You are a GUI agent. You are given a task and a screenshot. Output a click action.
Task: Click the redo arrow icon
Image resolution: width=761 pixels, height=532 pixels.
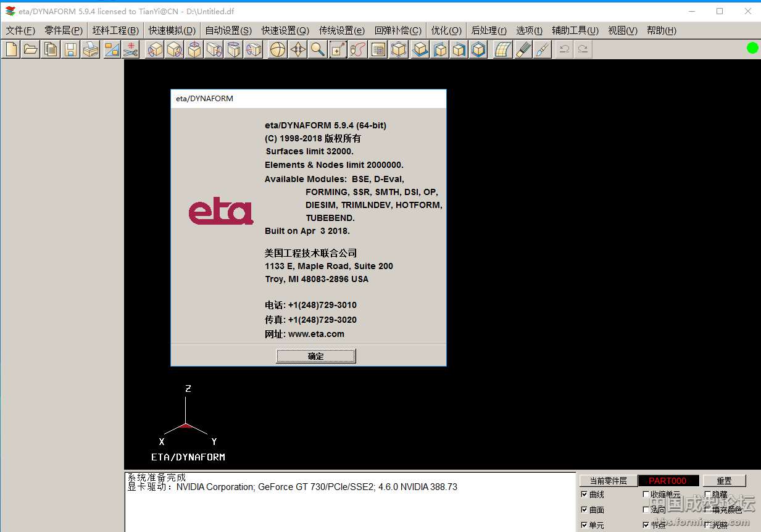pyautogui.click(x=583, y=49)
